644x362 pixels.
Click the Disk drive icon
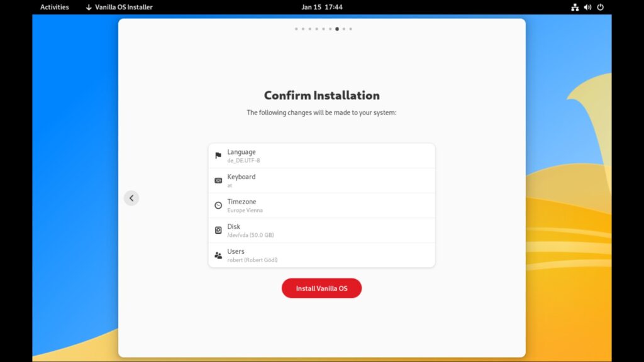pos(218,230)
